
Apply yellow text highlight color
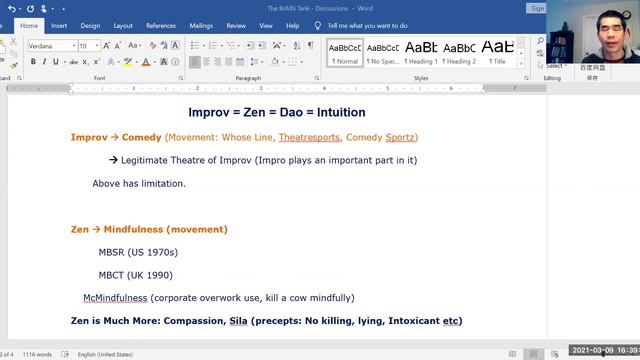coord(128,62)
